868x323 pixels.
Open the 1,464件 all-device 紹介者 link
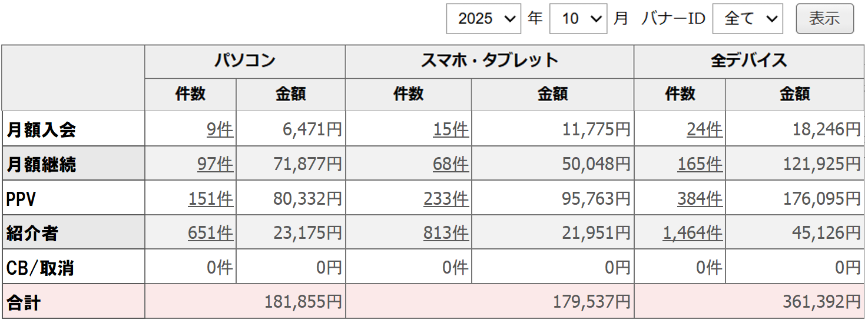[x=693, y=234]
